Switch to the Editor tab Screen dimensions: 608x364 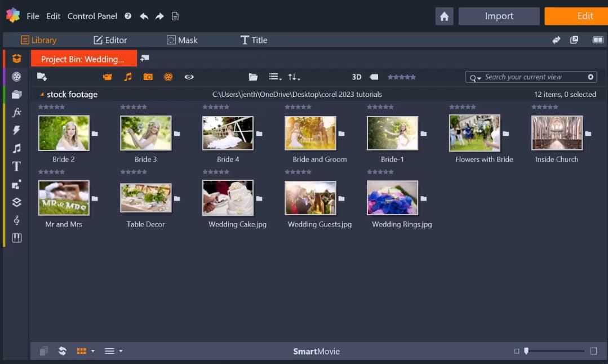coord(110,40)
